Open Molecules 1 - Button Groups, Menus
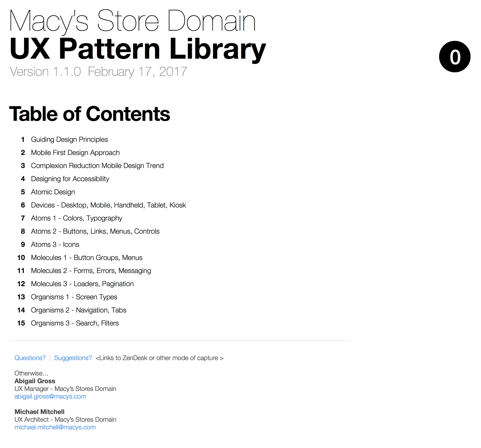 pyautogui.click(x=87, y=258)
